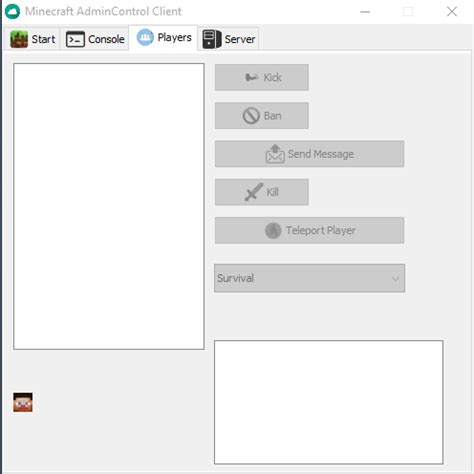
Task: Click the grass block icon on the Start tab
Action: tap(19, 39)
